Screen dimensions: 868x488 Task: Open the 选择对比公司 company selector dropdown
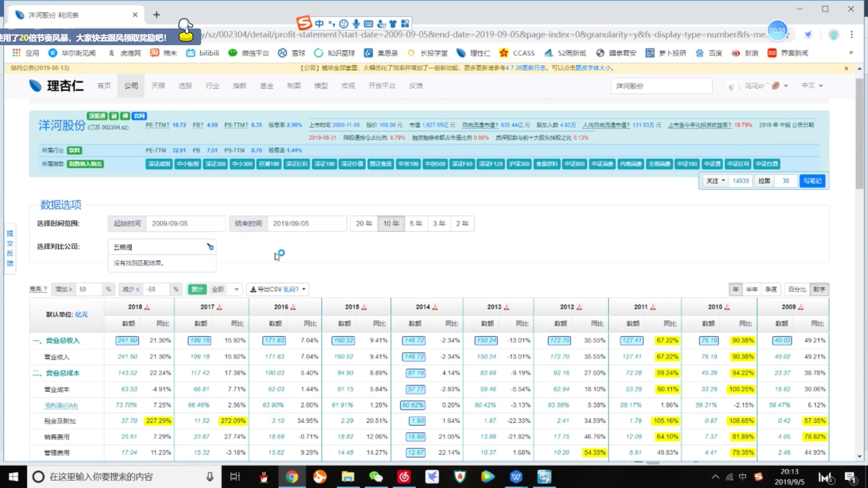(161, 246)
